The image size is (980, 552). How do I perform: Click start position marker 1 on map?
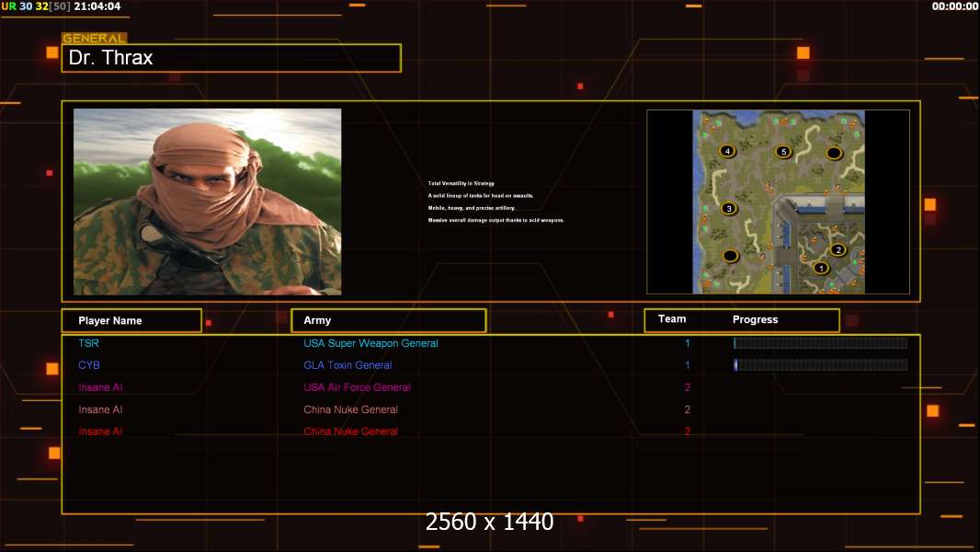point(821,269)
